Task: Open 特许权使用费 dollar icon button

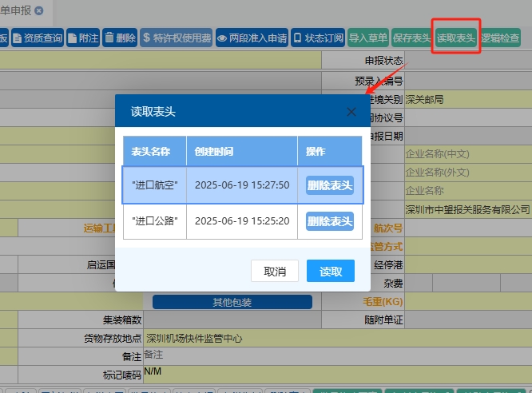Action: 177,38
